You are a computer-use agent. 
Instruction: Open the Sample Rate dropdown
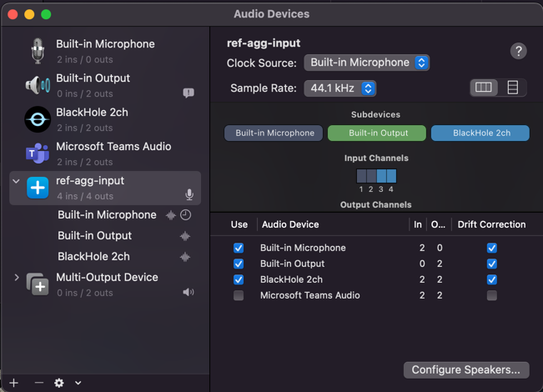(x=340, y=88)
